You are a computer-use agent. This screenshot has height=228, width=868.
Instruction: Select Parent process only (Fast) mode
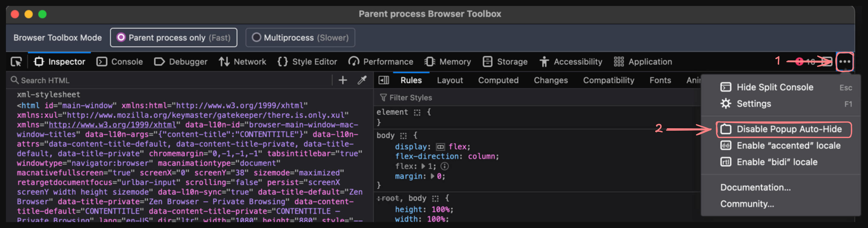coord(174,38)
